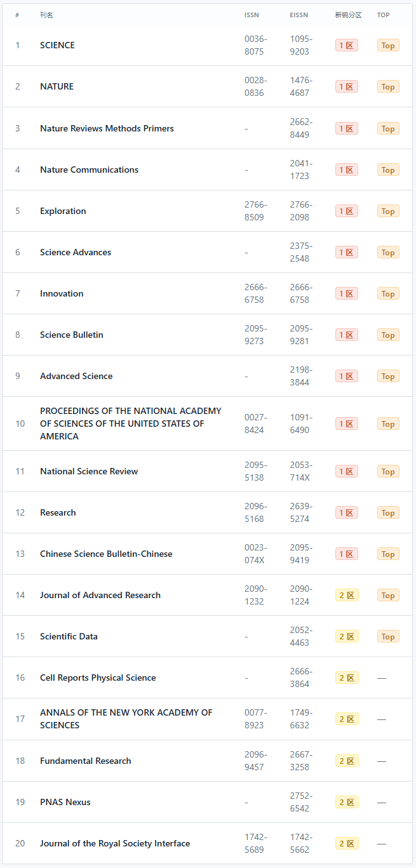The width and height of the screenshot is (416, 868).
Task: Click National Science Review title
Action: (89, 471)
